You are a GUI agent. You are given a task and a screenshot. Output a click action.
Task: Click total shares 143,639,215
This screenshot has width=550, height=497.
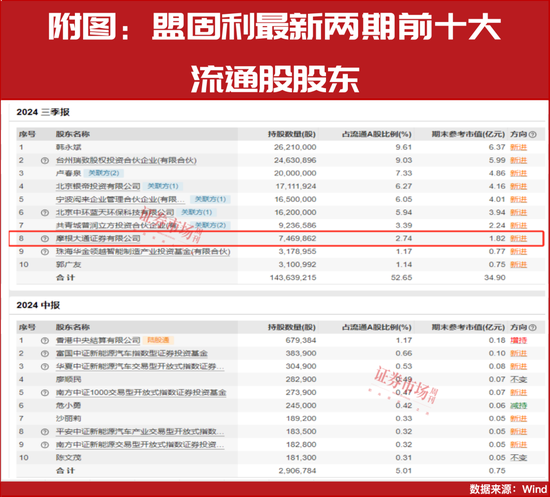click(x=293, y=278)
